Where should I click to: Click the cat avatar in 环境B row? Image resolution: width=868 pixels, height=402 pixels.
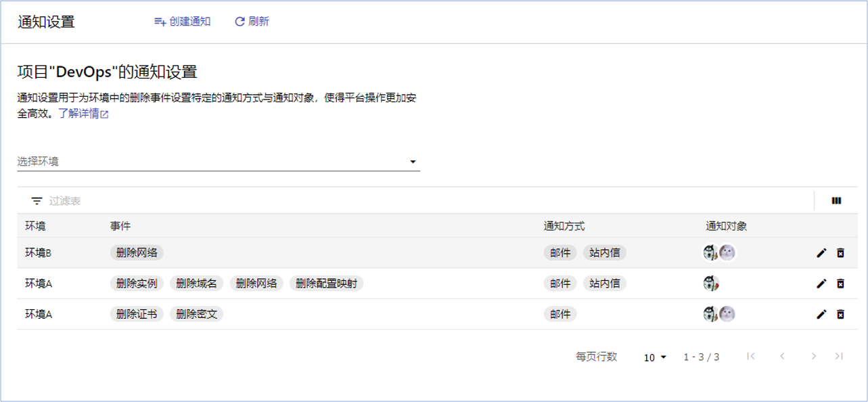click(727, 252)
